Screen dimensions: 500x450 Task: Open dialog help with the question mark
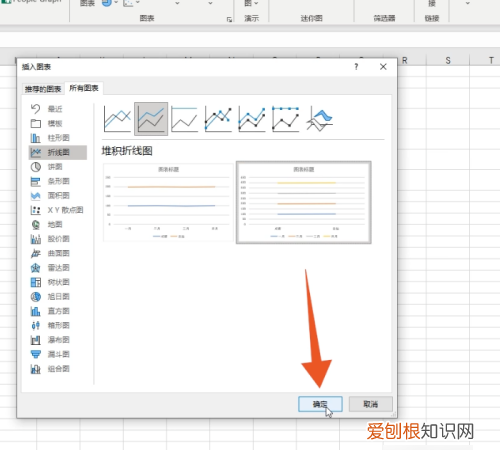click(356, 67)
